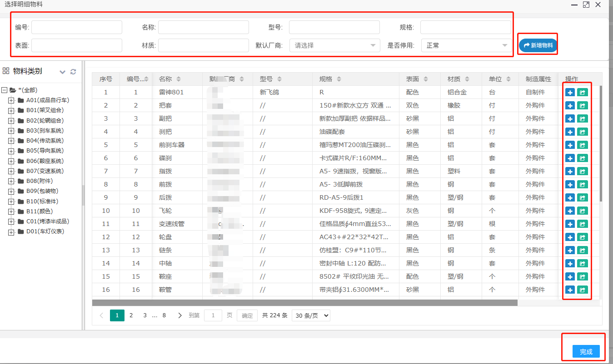Click the 新增物料 button
The width and height of the screenshot is (613, 364).
[538, 45]
